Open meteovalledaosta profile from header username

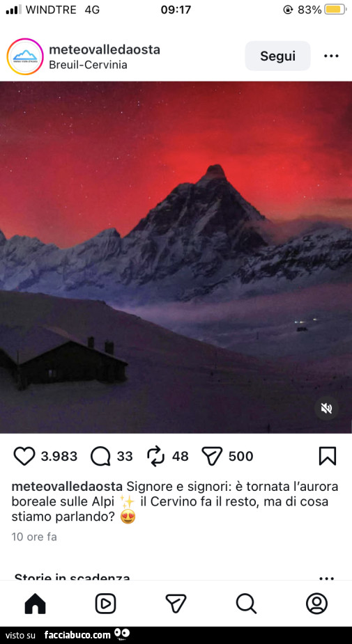[105, 49]
